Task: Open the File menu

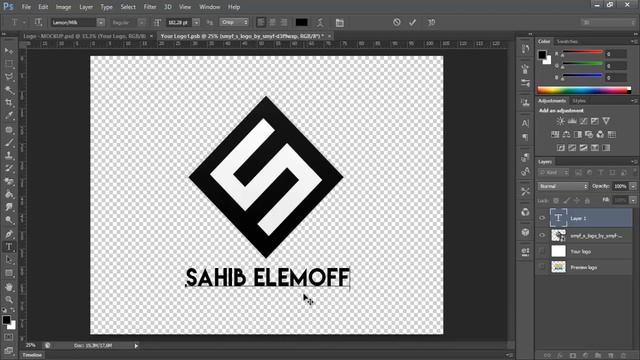Action: click(x=26, y=7)
